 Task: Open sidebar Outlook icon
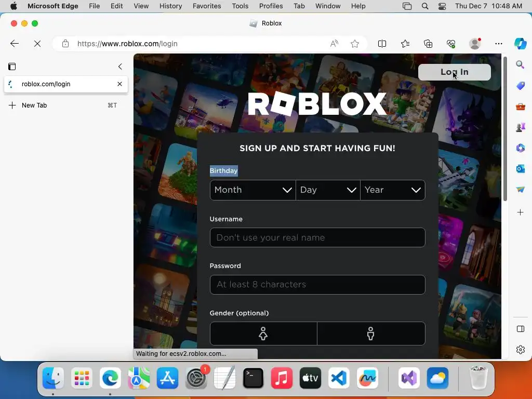(x=521, y=169)
